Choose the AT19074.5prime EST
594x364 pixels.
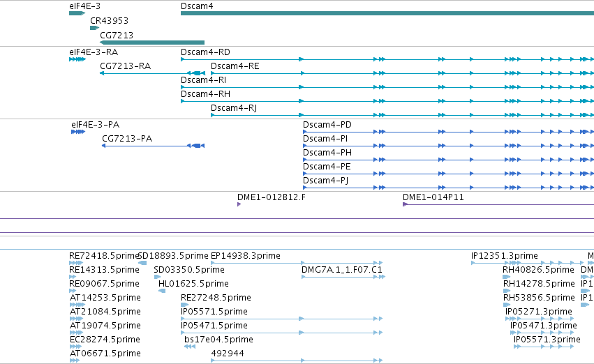pyautogui.click(x=105, y=326)
